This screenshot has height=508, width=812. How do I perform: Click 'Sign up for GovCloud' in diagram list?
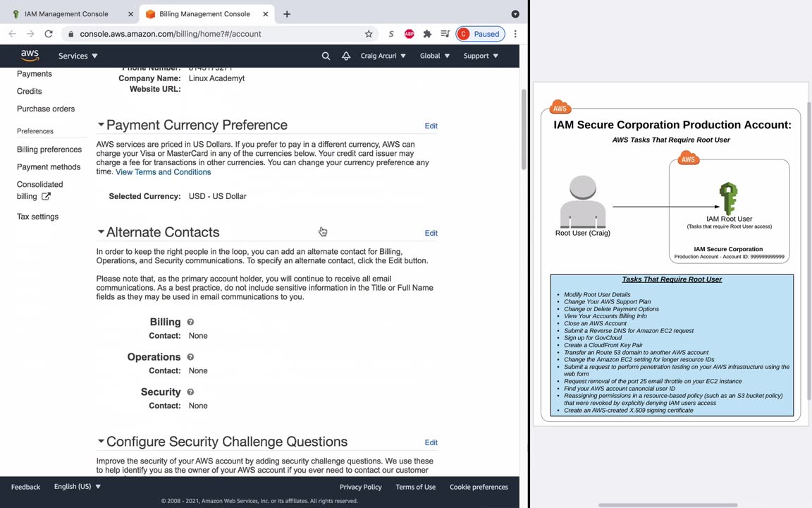[x=593, y=338]
